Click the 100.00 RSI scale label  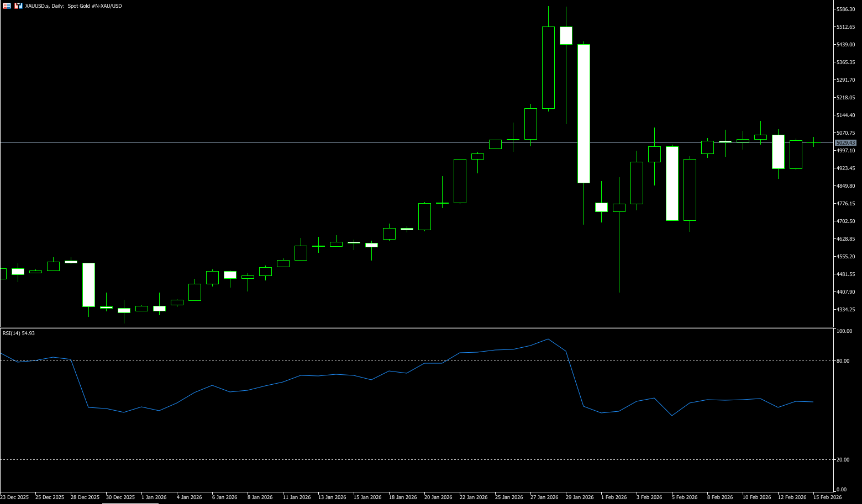pyautogui.click(x=844, y=331)
